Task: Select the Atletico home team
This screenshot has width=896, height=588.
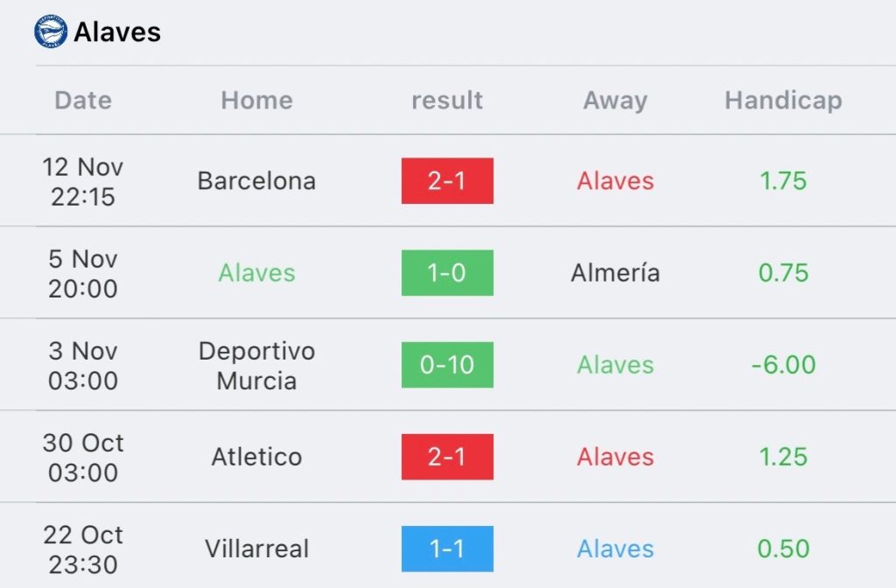Action: 256,457
